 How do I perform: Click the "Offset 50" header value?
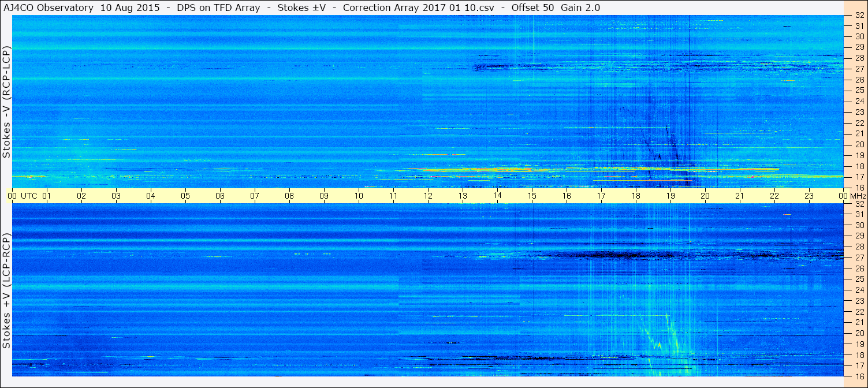coord(533,8)
